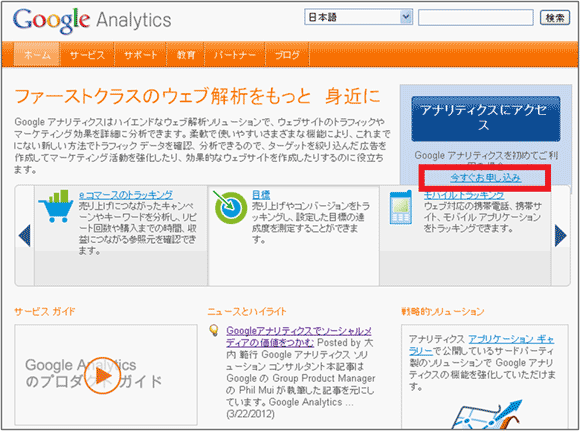The height and width of the screenshot is (431, 580).
Task: Open the サポート tab
Action: pos(140,55)
